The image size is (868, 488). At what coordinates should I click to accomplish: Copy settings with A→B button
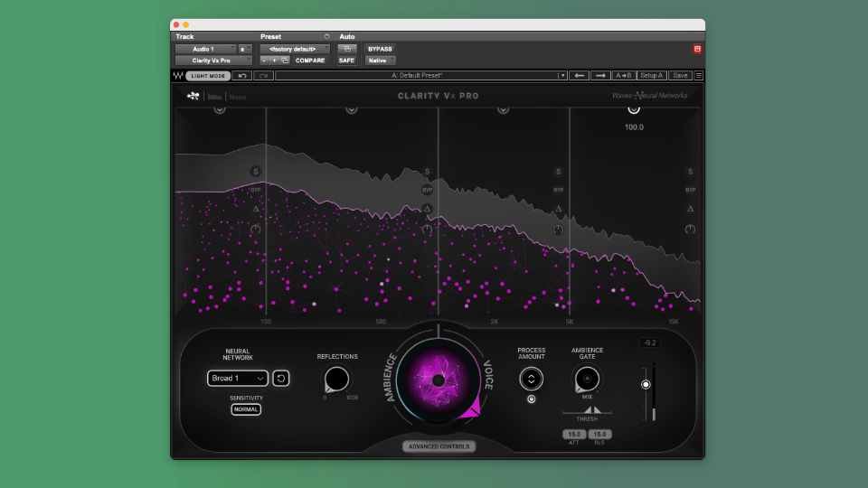623,76
